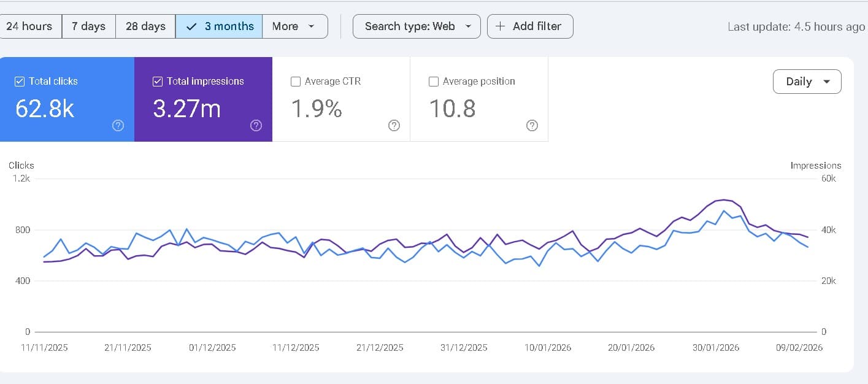Enable the Average CTR checkbox
The image size is (868, 384).
point(296,82)
